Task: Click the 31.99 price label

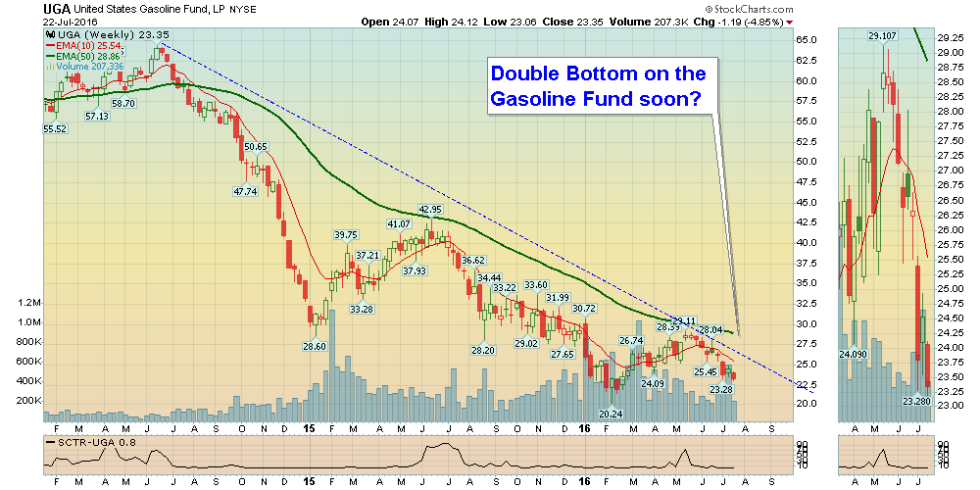Action: tap(558, 298)
